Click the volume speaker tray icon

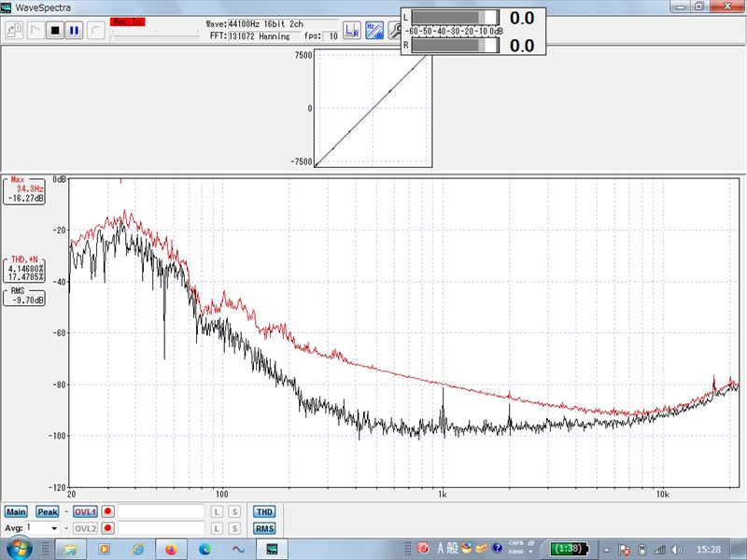pos(678,549)
